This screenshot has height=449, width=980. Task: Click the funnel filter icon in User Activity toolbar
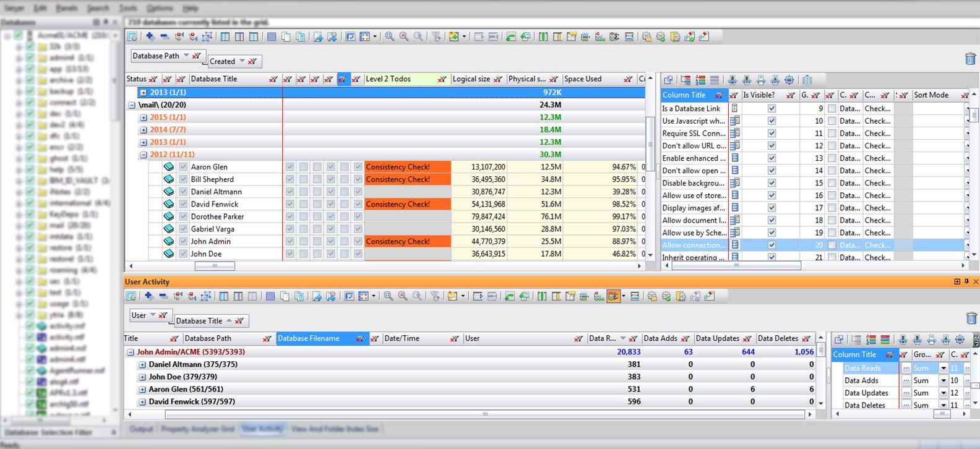(435, 296)
